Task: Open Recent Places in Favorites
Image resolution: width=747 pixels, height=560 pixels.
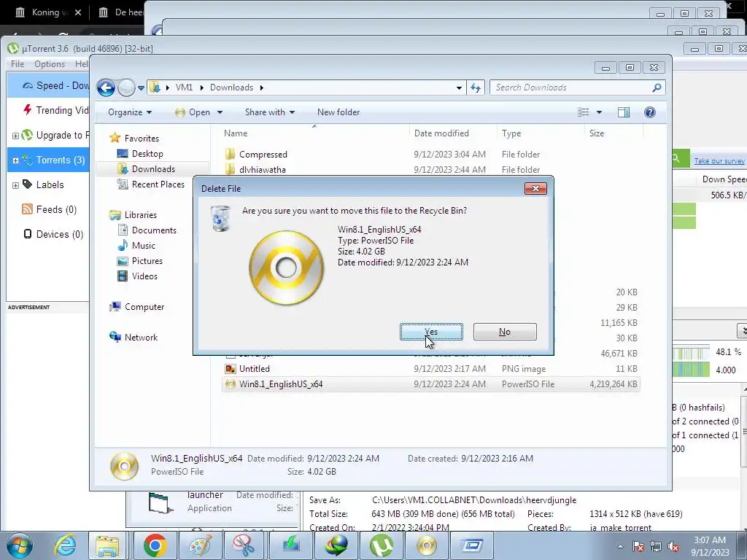Action: [x=158, y=184]
